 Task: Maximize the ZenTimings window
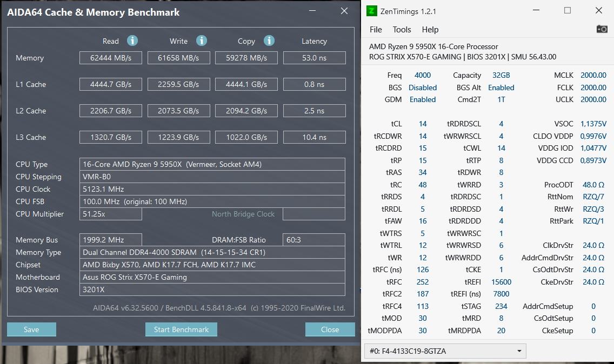pos(568,11)
